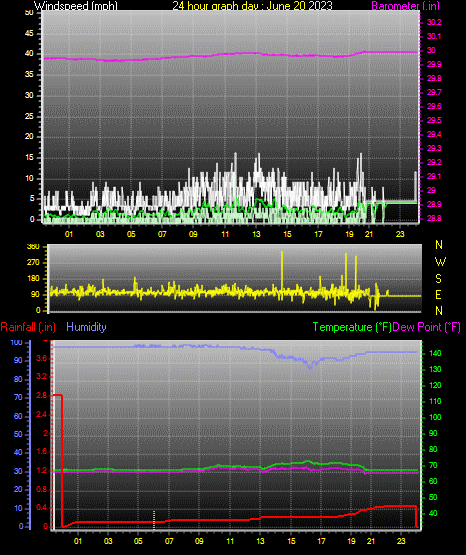Click hour 19 below the rainfall graph
466x555 pixels.
[x=351, y=541]
